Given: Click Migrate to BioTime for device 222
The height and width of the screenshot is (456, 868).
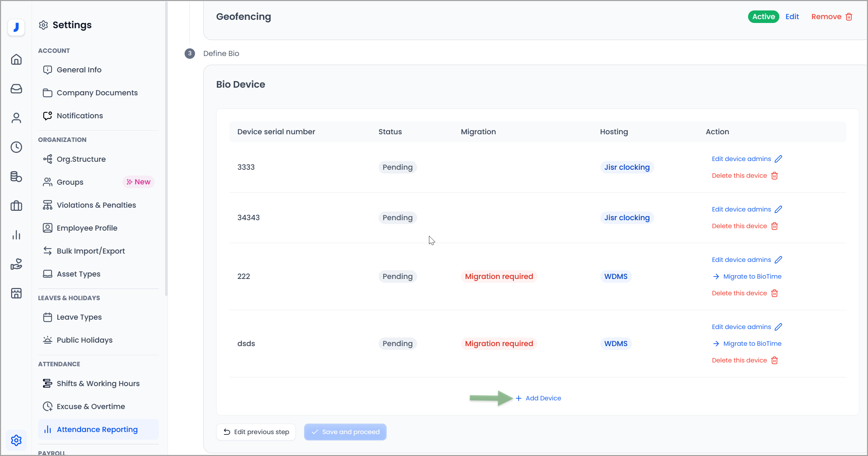Looking at the screenshot, I should pyautogui.click(x=752, y=277).
